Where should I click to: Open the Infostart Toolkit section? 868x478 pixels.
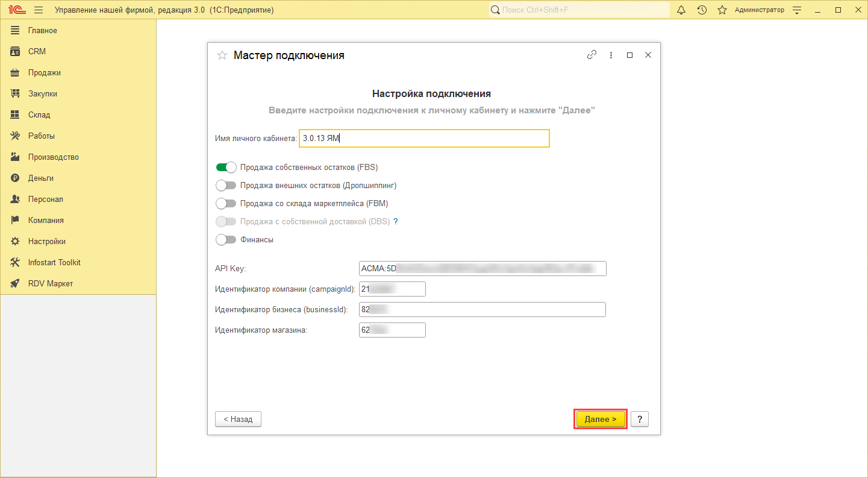[x=78, y=262]
